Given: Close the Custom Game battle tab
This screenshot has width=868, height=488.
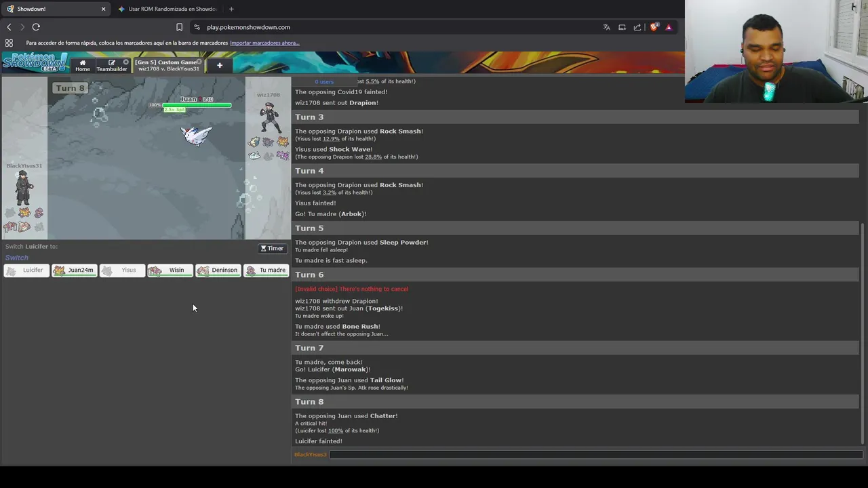Looking at the screenshot, I should [x=199, y=62].
